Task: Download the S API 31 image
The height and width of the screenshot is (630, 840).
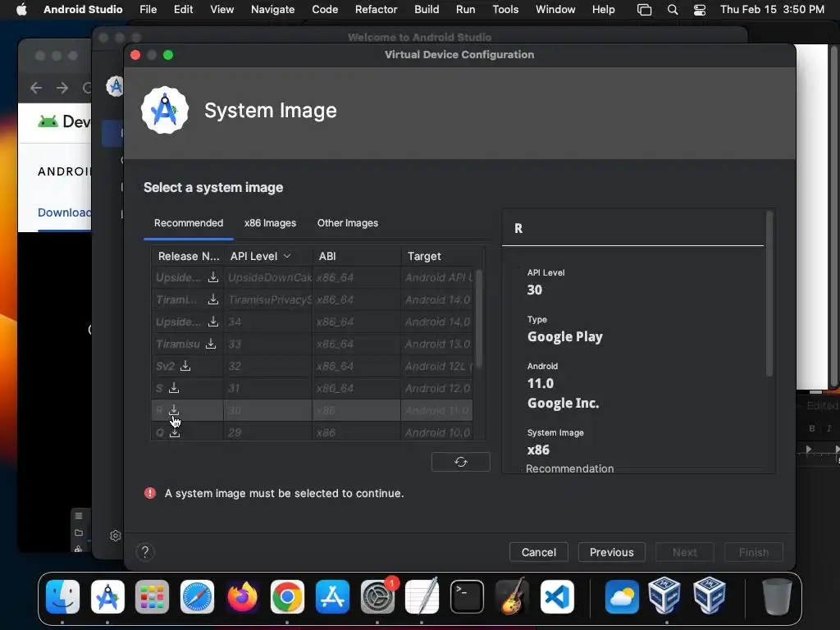Action: (x=174, y=388)
